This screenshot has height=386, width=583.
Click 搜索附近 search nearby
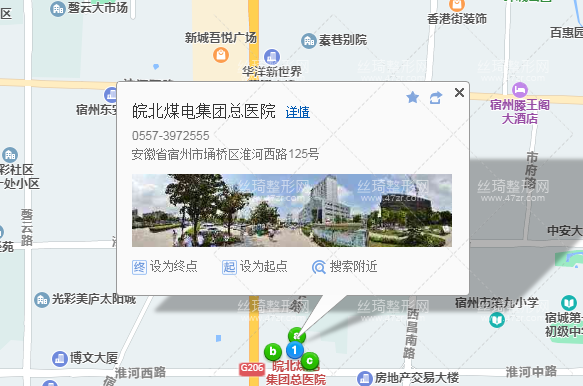(345, 267)
